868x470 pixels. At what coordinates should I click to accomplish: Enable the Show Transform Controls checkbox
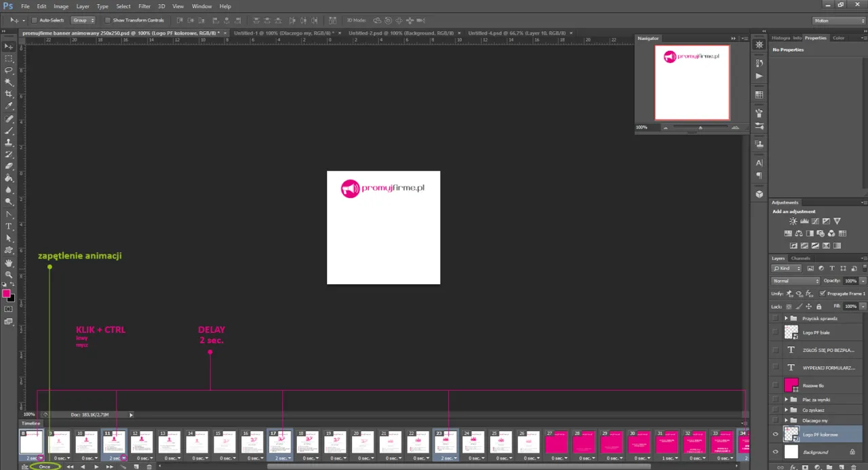(x=108, y=20)
